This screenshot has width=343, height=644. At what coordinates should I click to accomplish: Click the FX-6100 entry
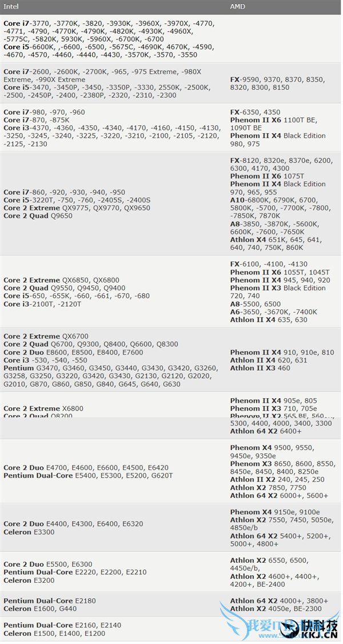pyautogui.click(x=248, y=264)
